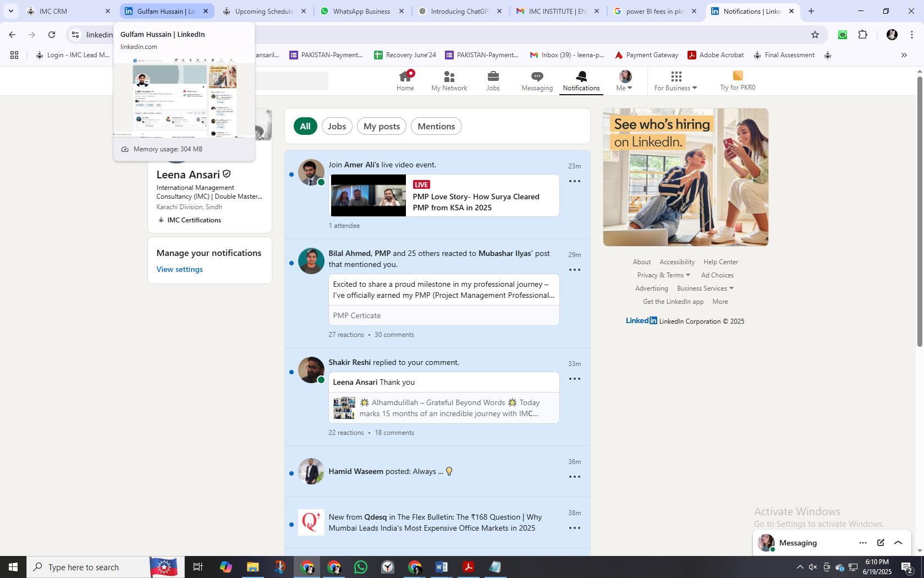Open options for Qdesq newsletter notification

[x=574, y=528]
